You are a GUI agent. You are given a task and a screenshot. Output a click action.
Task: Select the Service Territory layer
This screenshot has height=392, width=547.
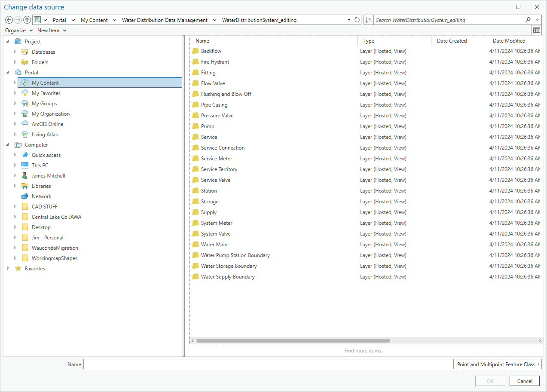pos(219,169)
